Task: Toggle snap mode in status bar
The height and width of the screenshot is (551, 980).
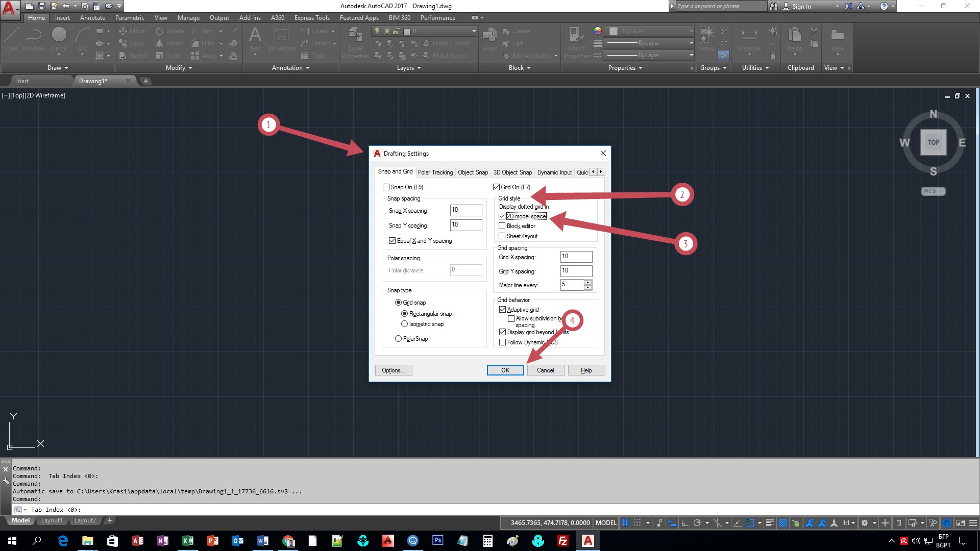Action: 638,523
